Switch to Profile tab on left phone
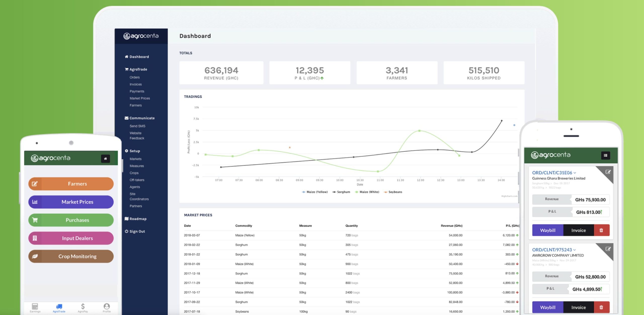The image size is (644, 315). click(107, 308)
